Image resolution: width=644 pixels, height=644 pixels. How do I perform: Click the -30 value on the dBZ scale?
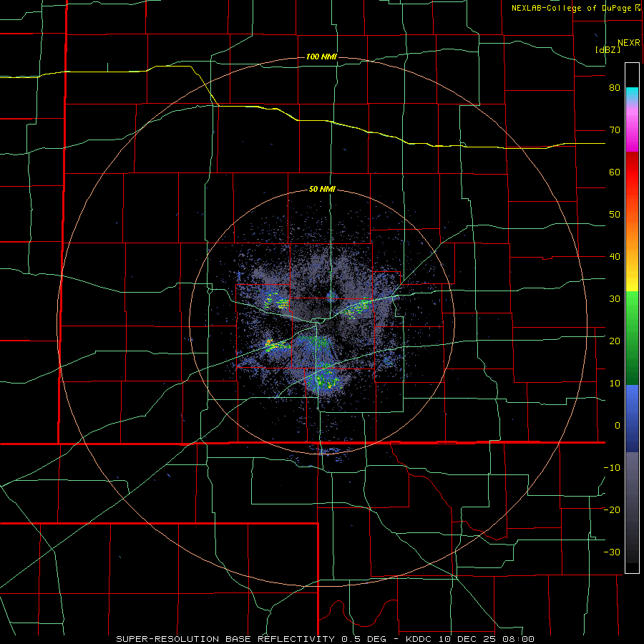pos(612,552)
